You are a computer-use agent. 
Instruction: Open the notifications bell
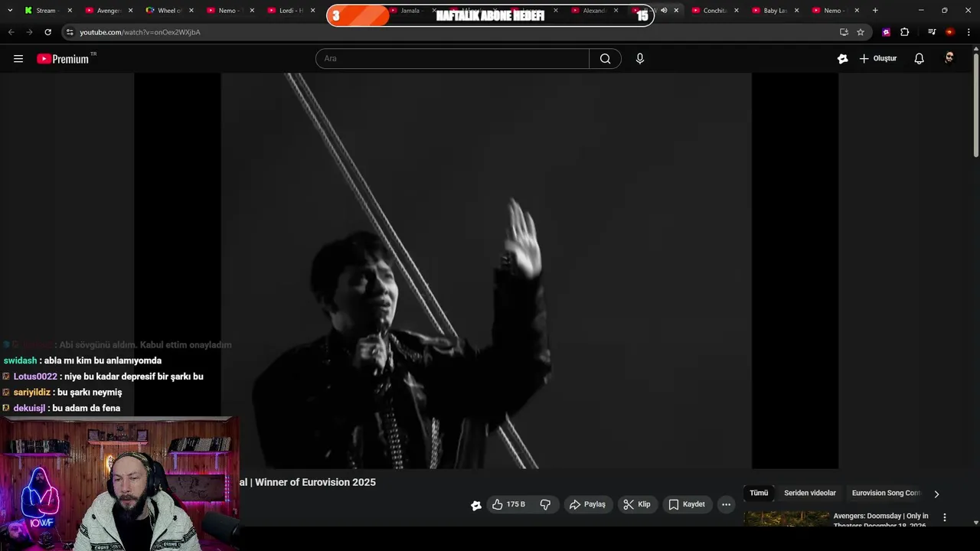pos(919,59)
